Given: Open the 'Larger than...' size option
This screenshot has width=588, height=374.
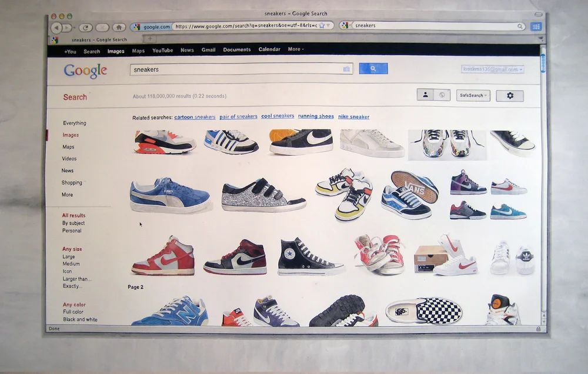Looking at the screenshot, I should click(x=77, y=279).
